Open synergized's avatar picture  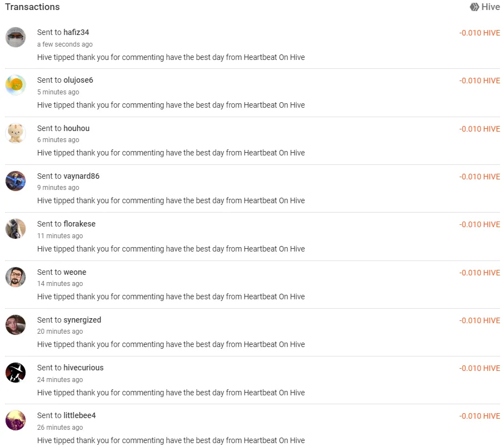(x=16, y=325)
